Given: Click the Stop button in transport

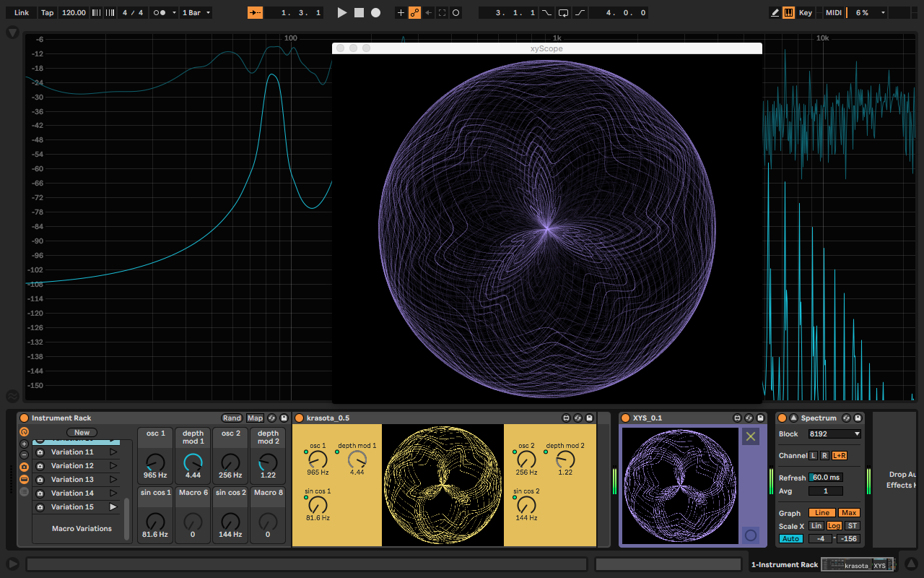Looking at the screenshot, I should point(359,13).
